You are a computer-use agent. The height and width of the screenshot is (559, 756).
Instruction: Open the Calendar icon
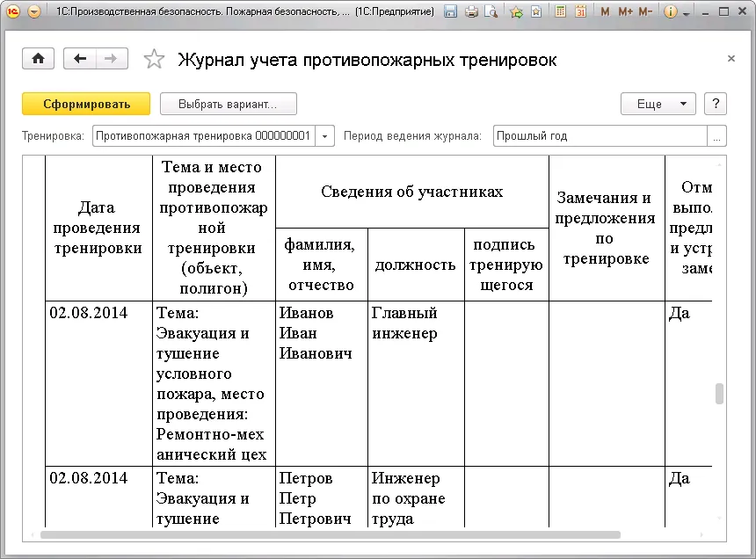580,11
